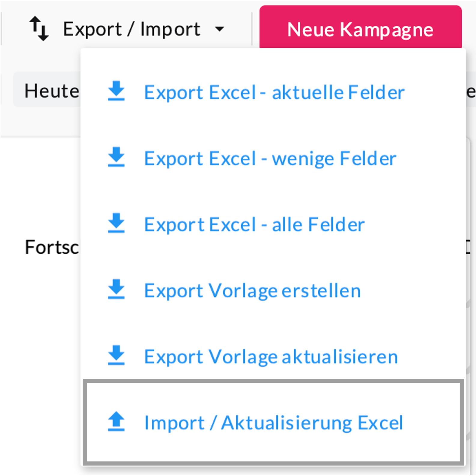Click the partially hidden Fortsc… column label
476x476 pixels.
(x=52, y=247)
